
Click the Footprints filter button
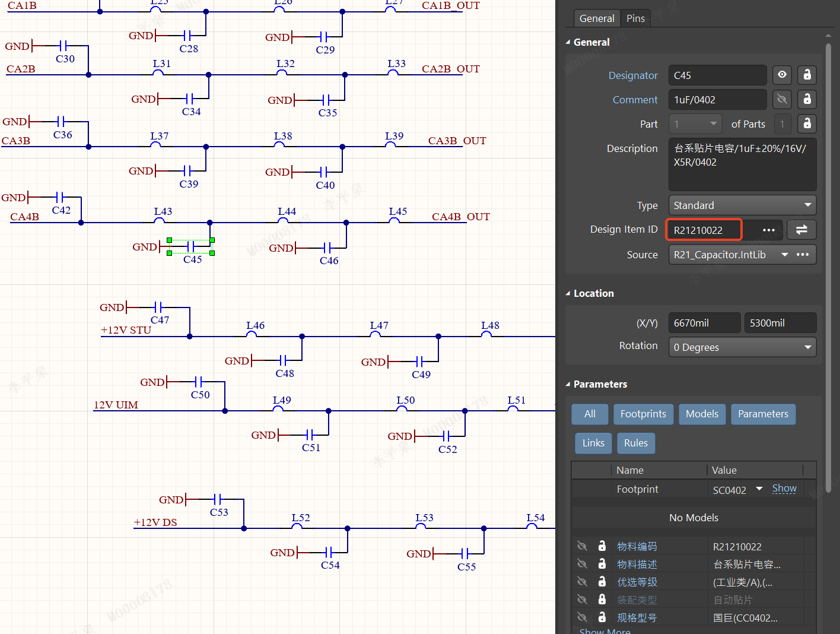pos(643,414)
